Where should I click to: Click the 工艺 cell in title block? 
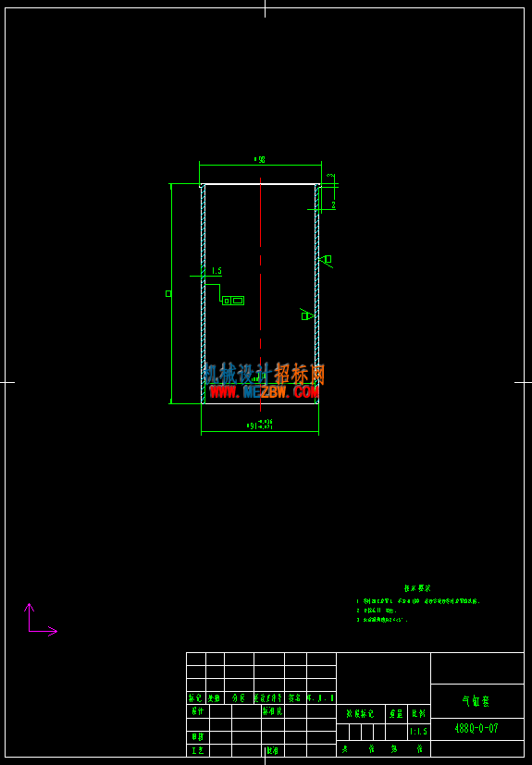click(198, 751)
